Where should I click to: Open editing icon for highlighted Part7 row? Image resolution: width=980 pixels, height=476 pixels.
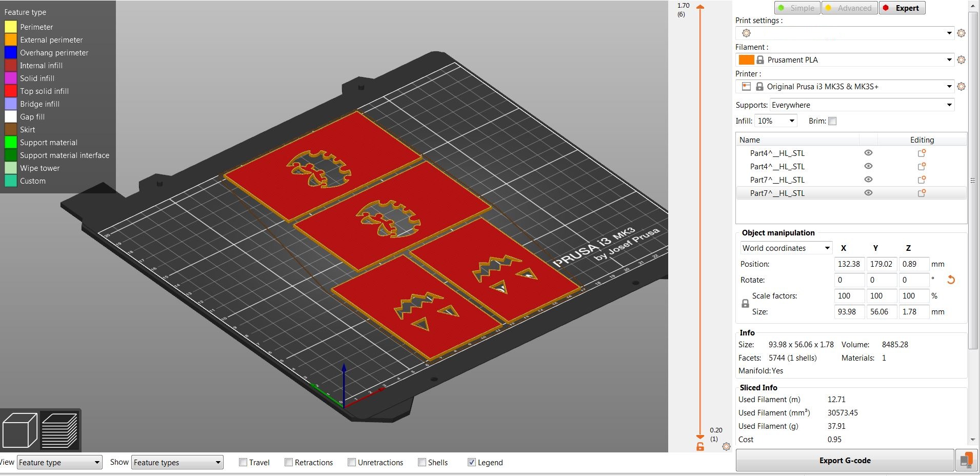pyautogui.click(x=922, y=193)
